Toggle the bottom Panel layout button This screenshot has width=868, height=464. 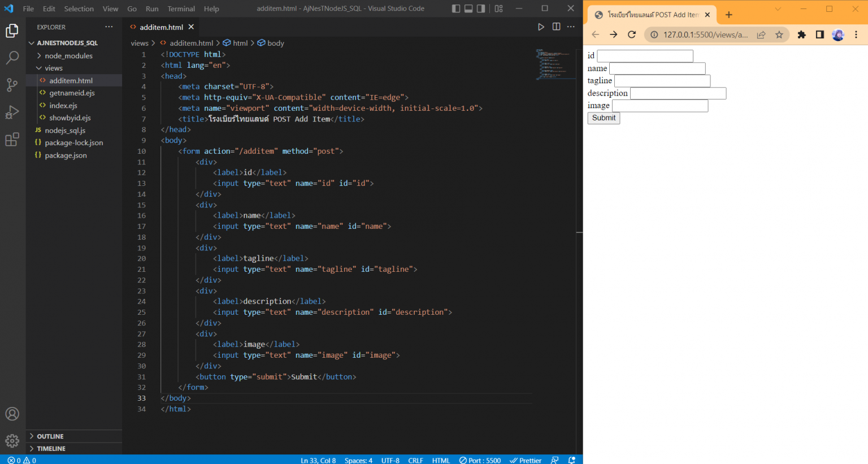(468, 8)
